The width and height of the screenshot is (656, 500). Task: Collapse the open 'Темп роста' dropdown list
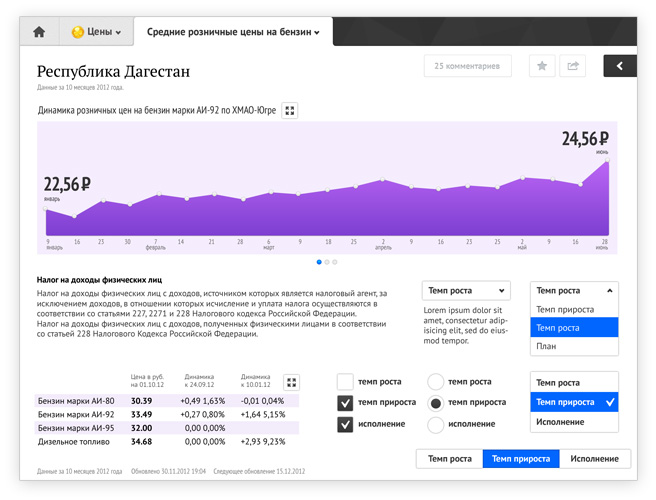[574, 291]
